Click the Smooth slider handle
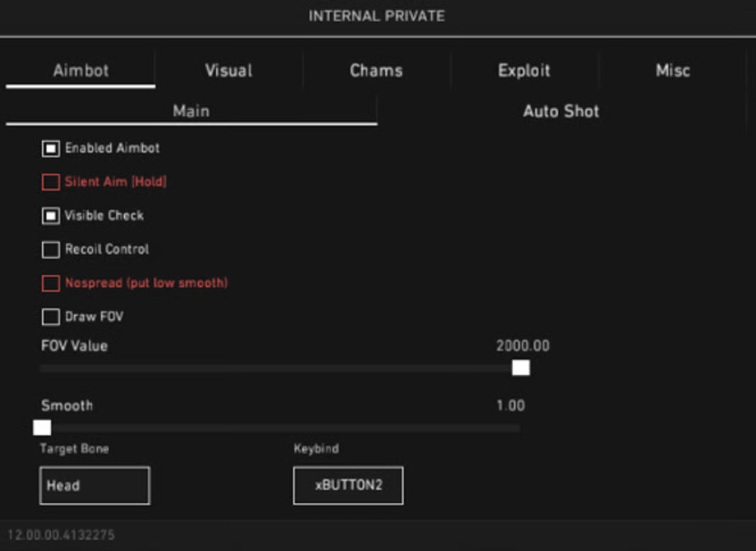756x551 pixels. 43,427
